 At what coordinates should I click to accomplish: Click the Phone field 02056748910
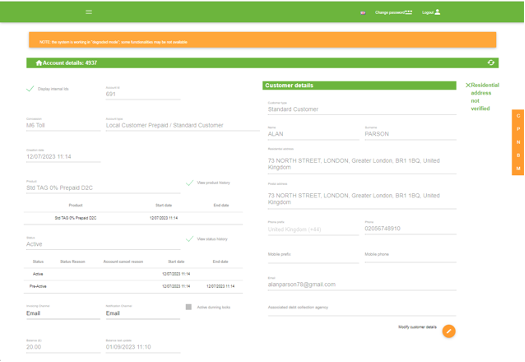click(x=410, y=228)
